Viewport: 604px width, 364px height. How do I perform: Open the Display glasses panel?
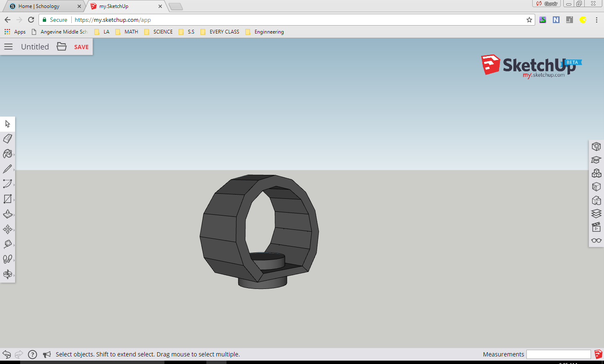point(596,240)
